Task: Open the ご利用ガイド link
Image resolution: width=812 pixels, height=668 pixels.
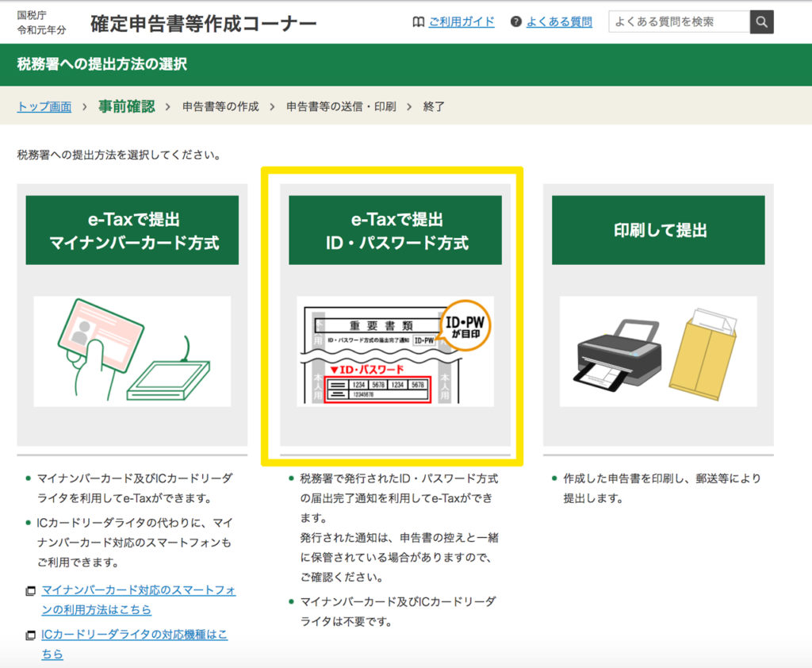Action: [462, 21]
